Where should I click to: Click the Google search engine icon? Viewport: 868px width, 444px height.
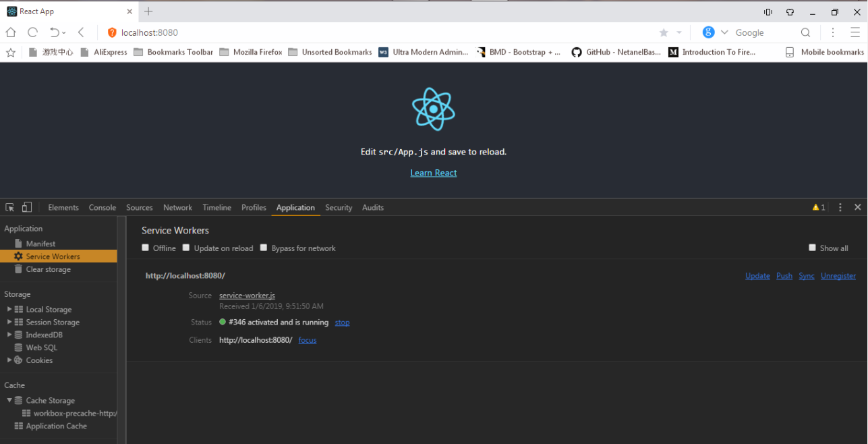pyautogui.click(x=708, y=32)
